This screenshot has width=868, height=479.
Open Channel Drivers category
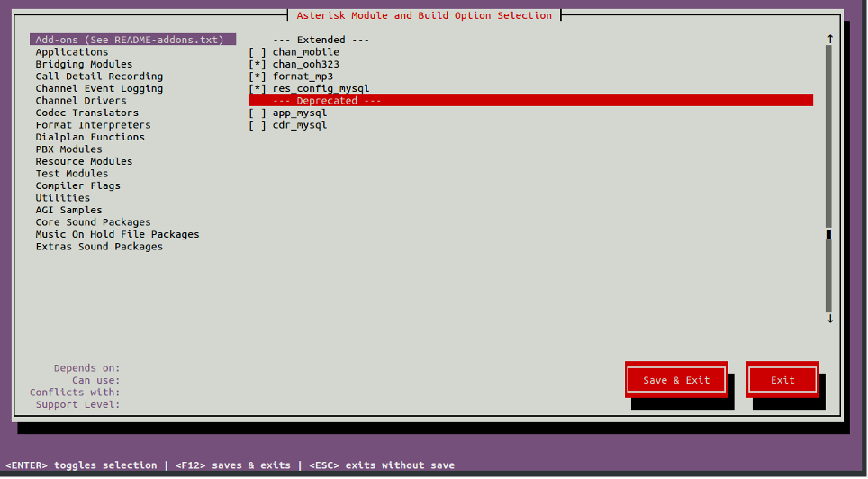[81, 100]
